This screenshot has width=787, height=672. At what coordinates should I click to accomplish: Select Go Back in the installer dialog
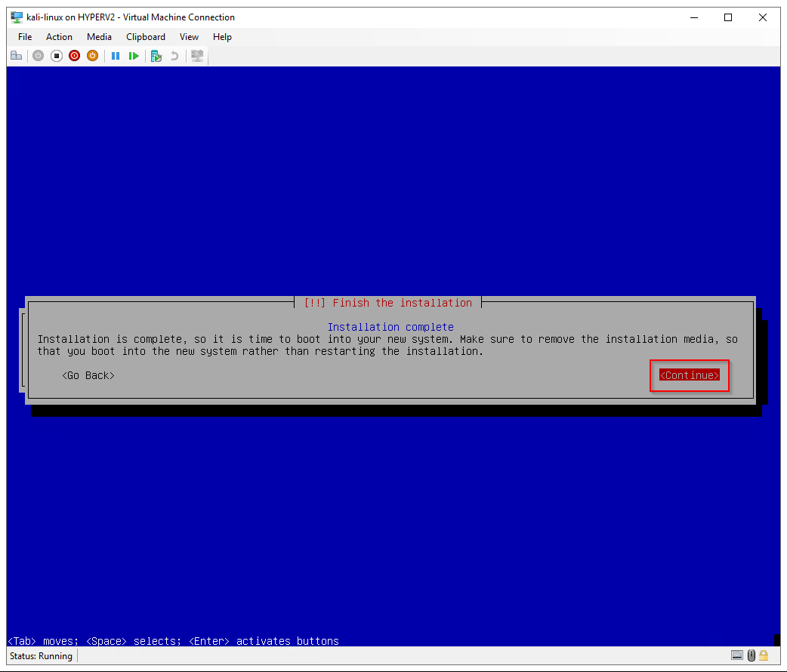pyautogui.click(x=88, y=375)
